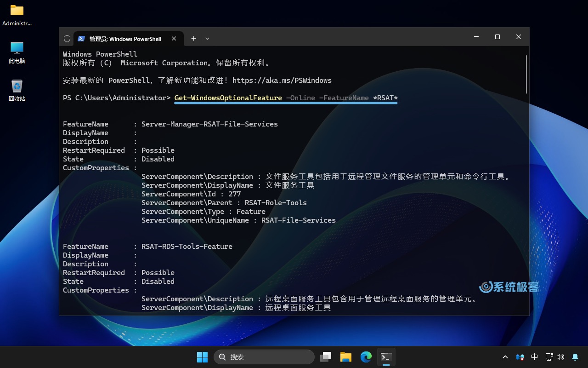Maximize the Windows Terminal window
Screen dimensions: 588x368
point(498,37)
